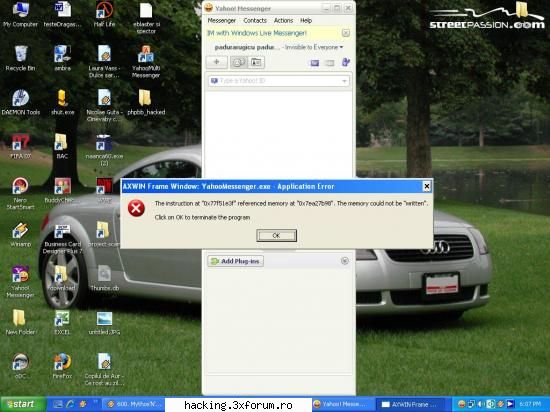550x412 pixels.
Task: Switch to Yahoo! Messenger taskbar button
Action: pyautogui.click(x=343, y=405)
